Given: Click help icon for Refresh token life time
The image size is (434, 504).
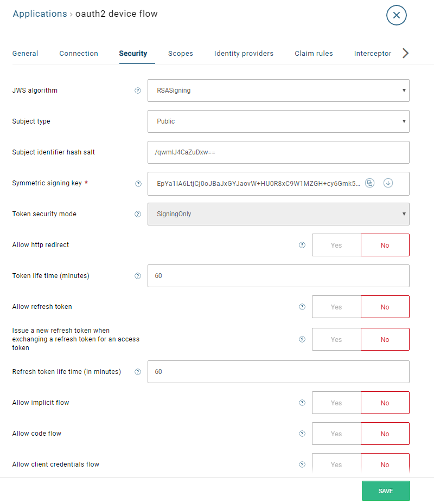Looking at the screenshot, I should 138,372.
